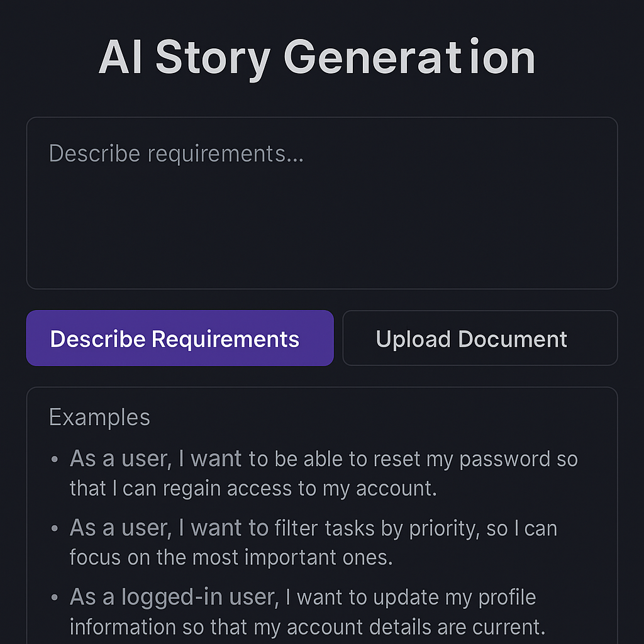
Task: Click the Examples container panel
Action: [x=322, y=516]
